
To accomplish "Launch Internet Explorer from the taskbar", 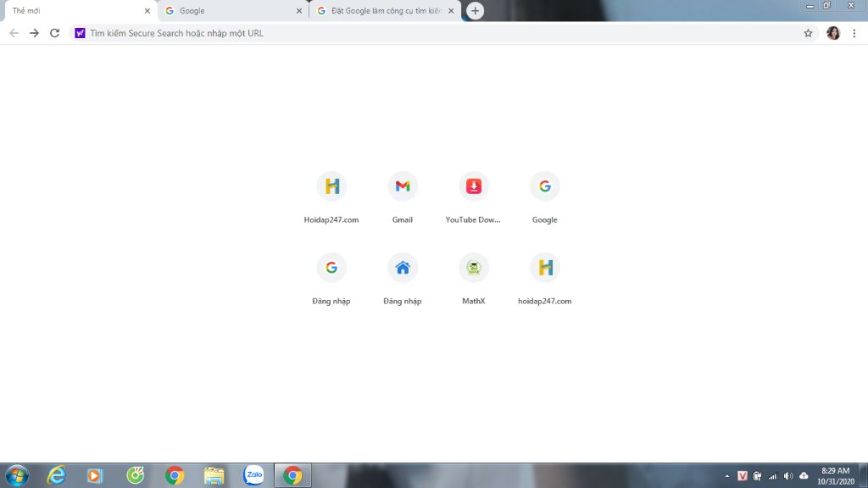I will [x=57, y=475].
